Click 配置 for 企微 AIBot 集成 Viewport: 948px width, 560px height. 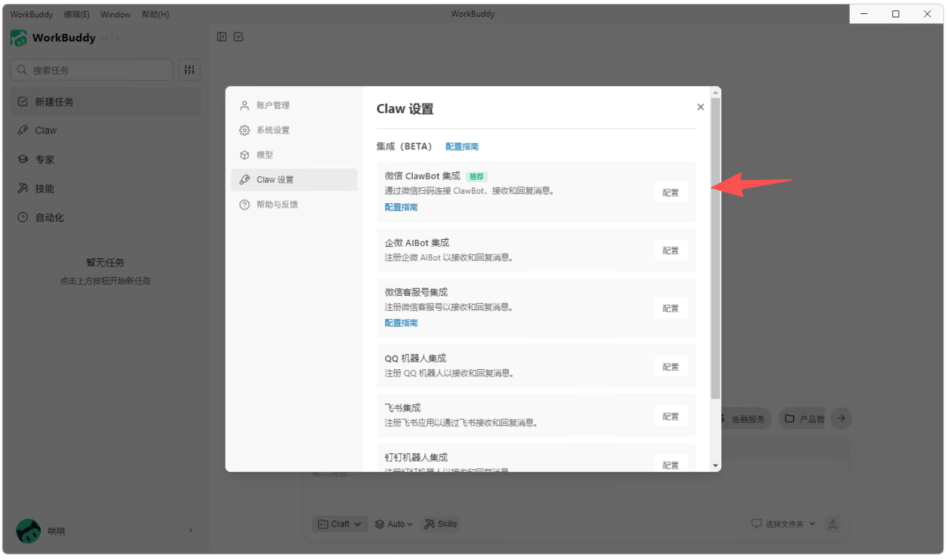pyautogui.click(x=671, y=251)
